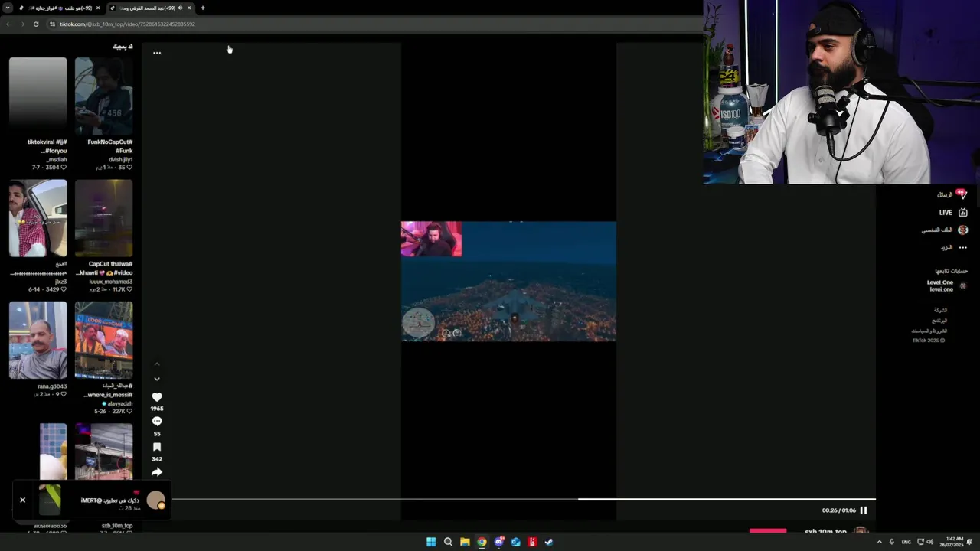The image size is (980, 551).
Task: Click the #where_is_messi hashtag text
Action: [x=109, y=395]
